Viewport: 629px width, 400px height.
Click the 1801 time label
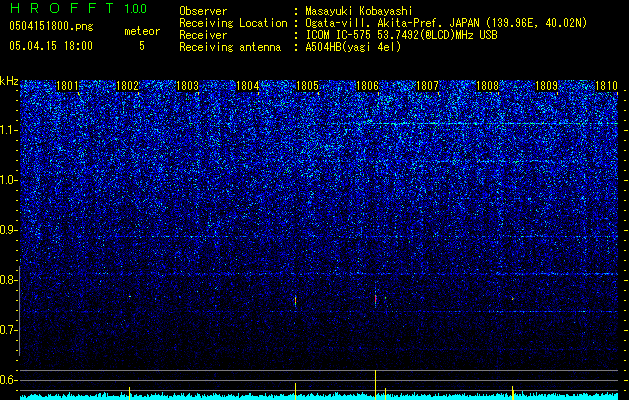point(67,86)
